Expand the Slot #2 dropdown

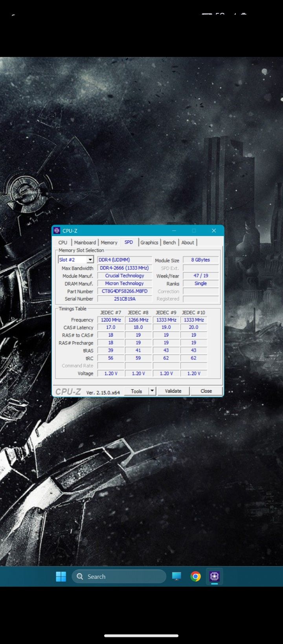coord(90,260)
